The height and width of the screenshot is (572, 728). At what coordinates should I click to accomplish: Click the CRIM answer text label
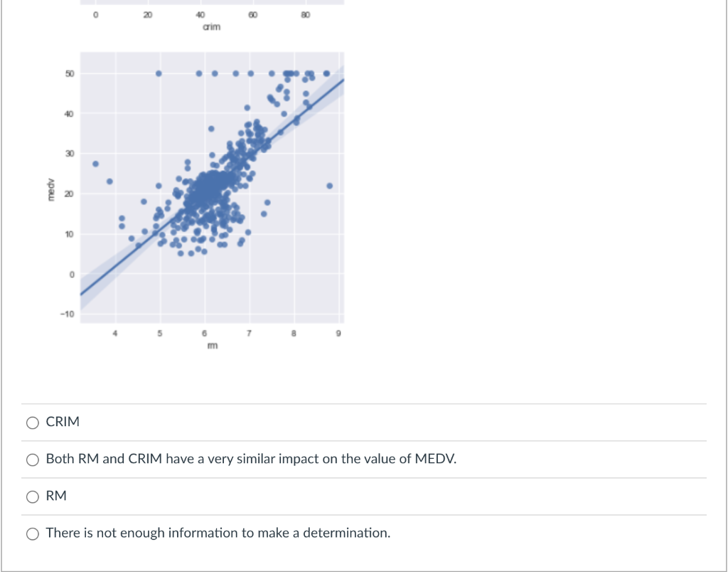63,422
